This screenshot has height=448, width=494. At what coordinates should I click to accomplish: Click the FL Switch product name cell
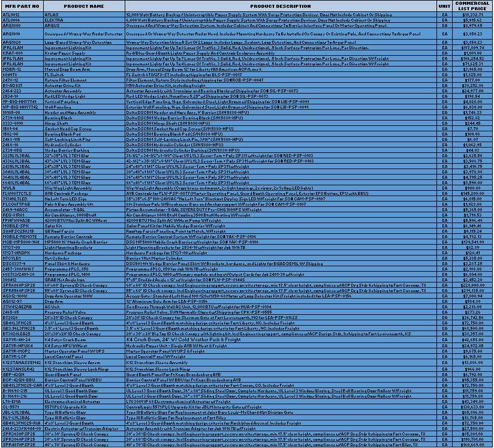click(x=84, y=75)
